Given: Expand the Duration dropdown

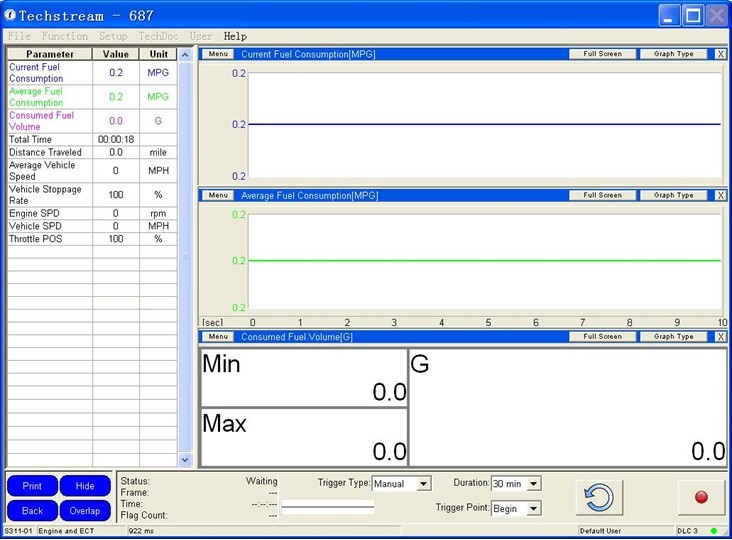Looking at the screenshot, I should coord(533,484).
